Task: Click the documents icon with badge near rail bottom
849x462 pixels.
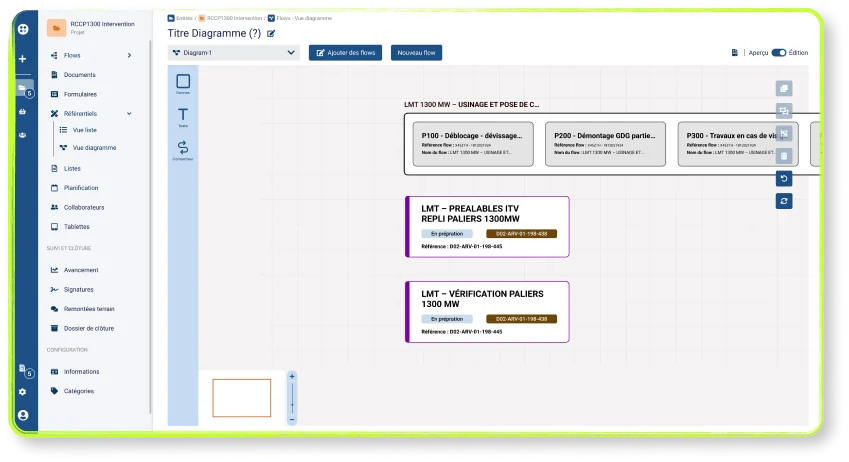Action: click(x=25, y=370)
